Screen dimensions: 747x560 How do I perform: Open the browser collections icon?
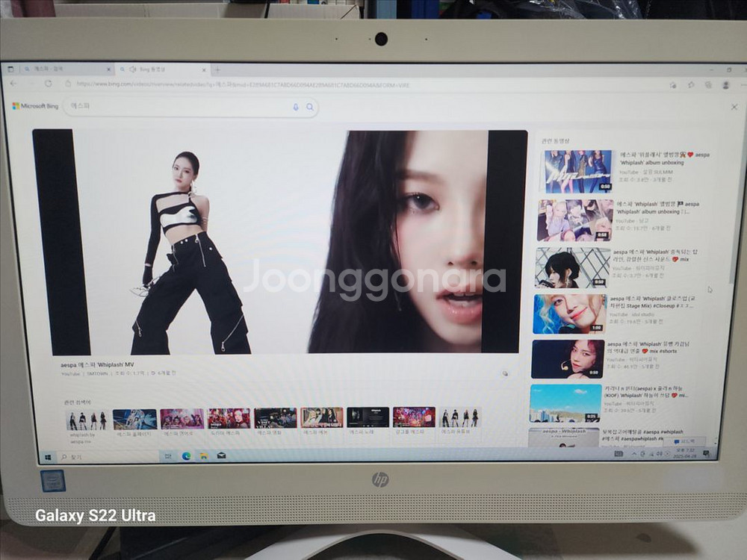point(708,85)
